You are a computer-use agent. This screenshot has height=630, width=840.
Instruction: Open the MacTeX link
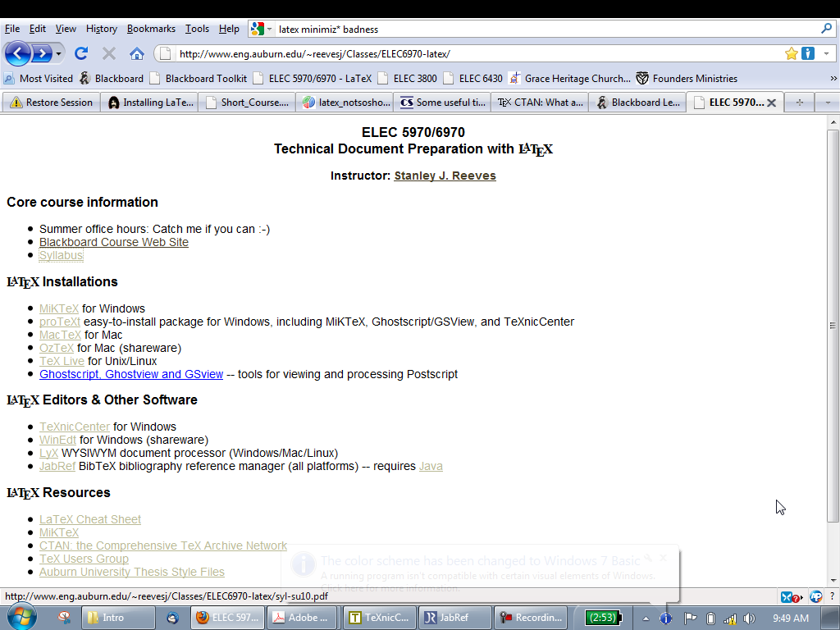point(60,335)
